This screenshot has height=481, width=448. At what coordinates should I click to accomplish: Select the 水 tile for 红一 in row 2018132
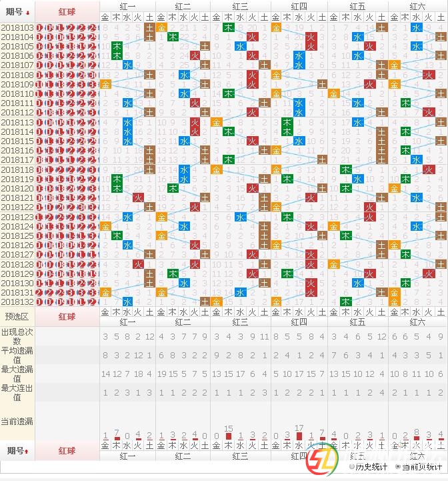(127, 302)
